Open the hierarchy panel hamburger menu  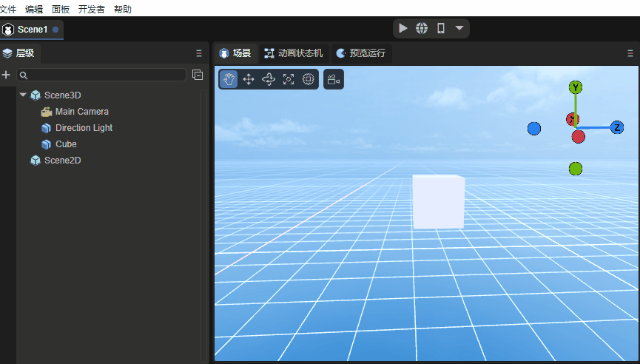click(x=198, y=53)
